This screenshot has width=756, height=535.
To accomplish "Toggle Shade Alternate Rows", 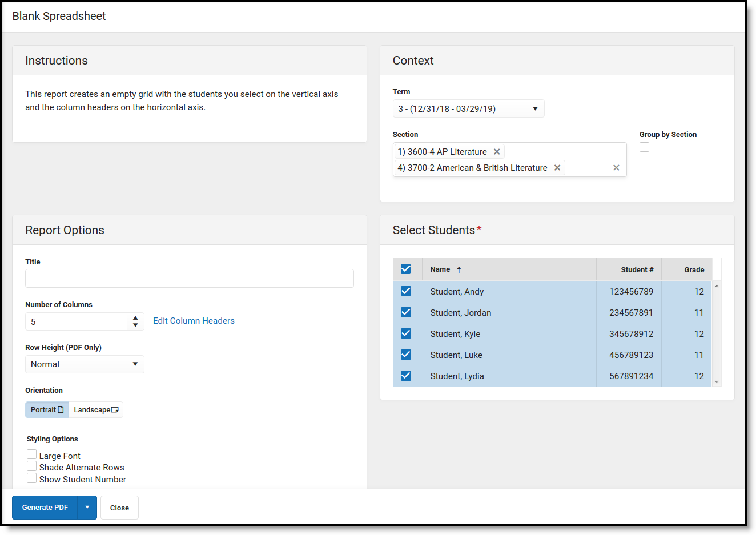I will (32, 466).
